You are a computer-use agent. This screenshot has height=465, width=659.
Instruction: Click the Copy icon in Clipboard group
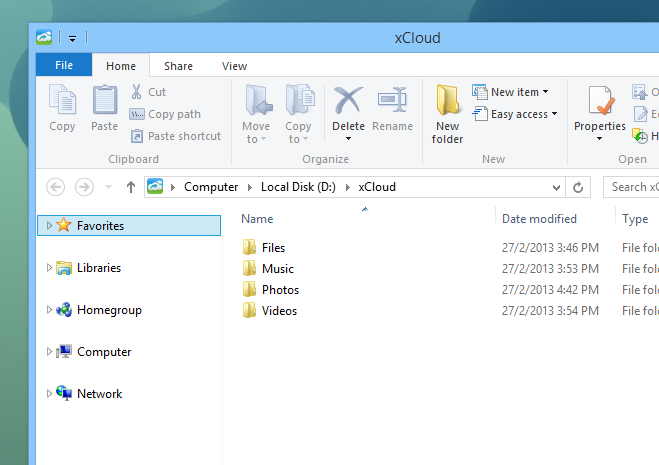[x=62, y=99]
